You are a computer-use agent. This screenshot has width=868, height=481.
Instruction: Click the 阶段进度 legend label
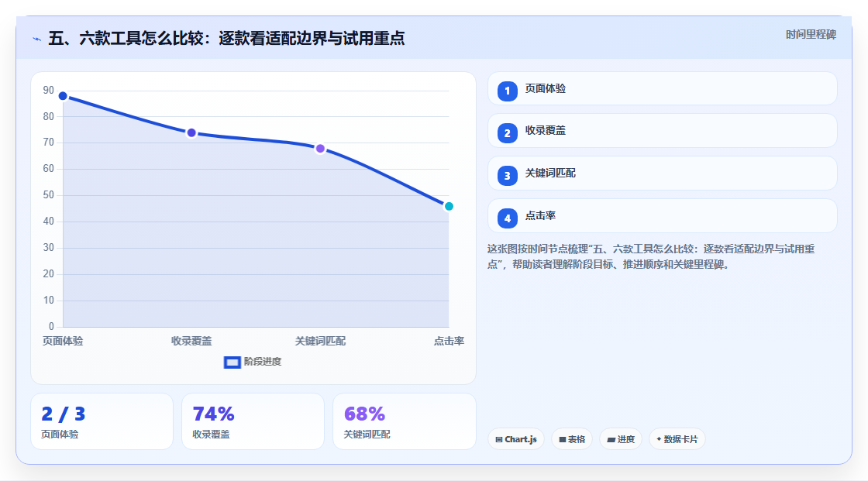coord(263,362)
